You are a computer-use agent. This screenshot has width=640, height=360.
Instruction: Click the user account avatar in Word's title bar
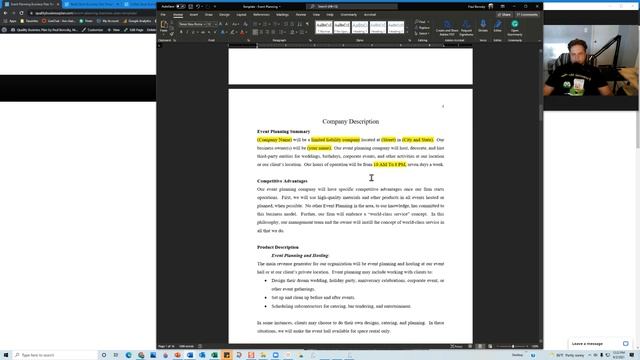click(491, 7)
